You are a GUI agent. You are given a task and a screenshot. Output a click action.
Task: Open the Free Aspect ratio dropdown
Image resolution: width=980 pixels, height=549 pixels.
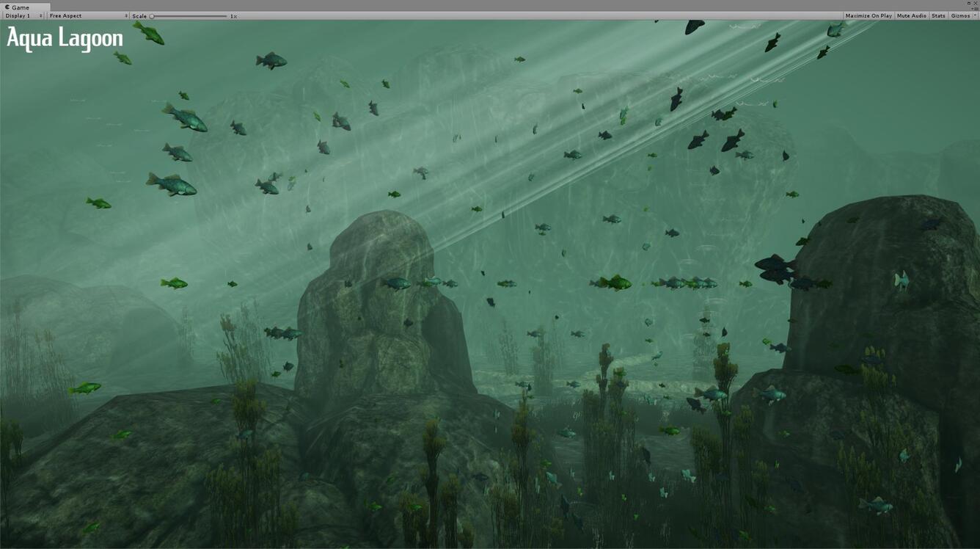[88, 15]
